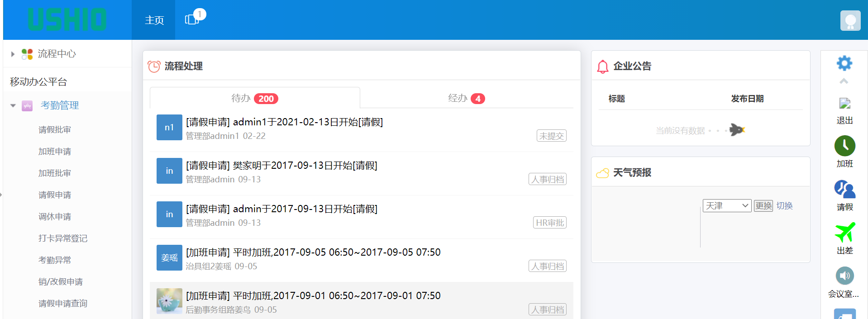Select 打卡异常登记 from the sidebar

click(x=63, y=238)
